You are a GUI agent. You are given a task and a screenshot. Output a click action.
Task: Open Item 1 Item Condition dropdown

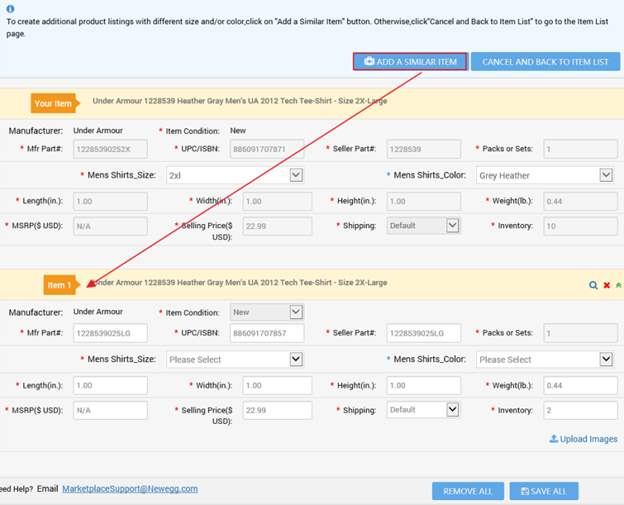point(267,312)
